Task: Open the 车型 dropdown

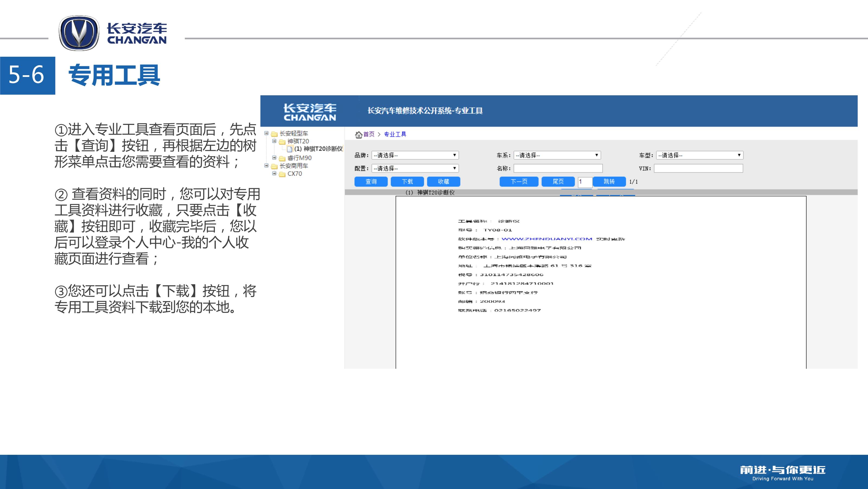Action: tap(700, 155)
